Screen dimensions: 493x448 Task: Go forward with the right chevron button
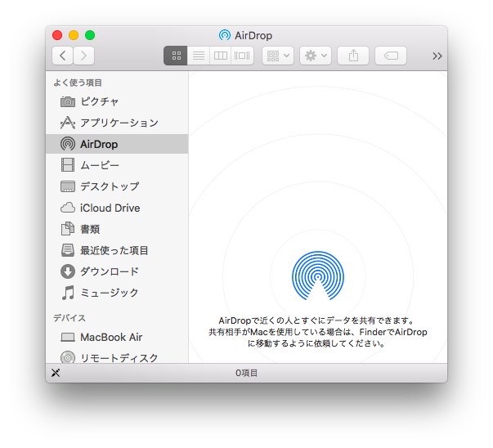pyautogui.click(x=83, y=56)
